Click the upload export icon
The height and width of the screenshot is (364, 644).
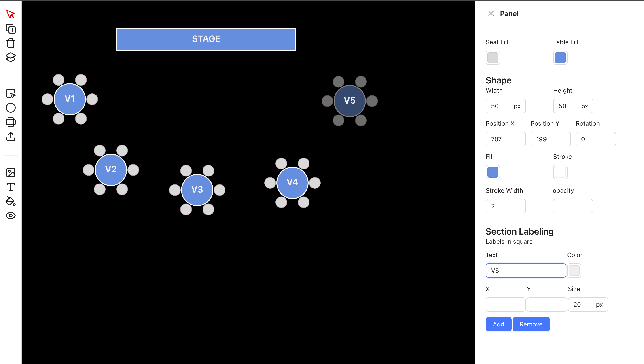(x=11, y=136)
